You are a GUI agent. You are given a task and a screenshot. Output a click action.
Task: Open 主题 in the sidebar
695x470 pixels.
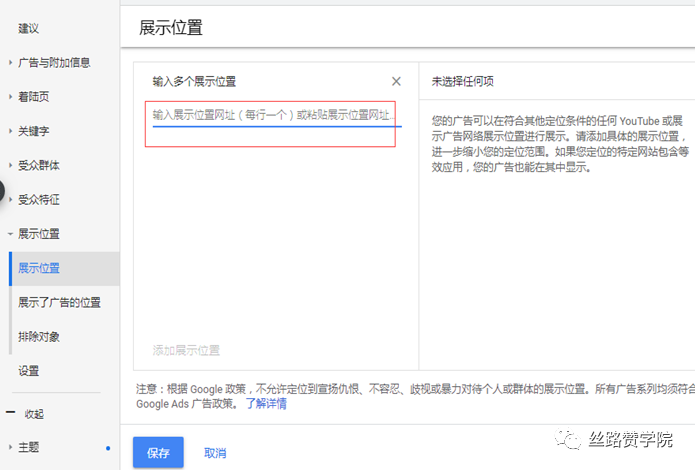pos(28,447)
